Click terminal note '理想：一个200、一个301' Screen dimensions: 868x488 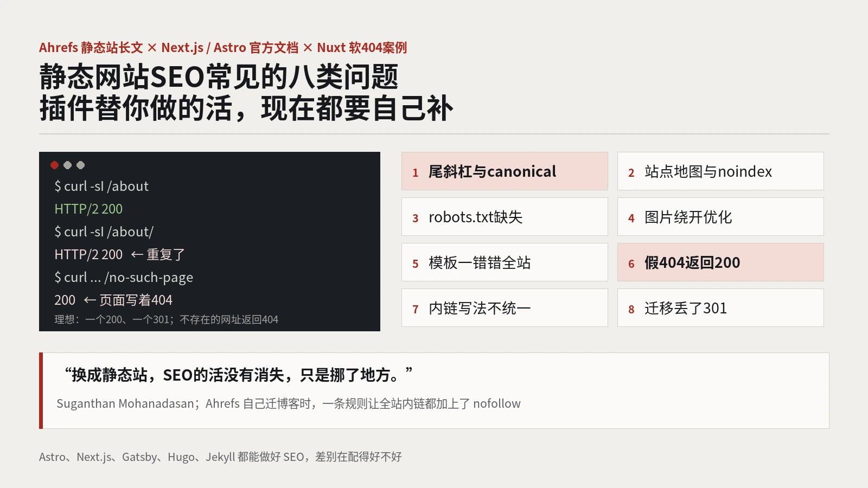(166, 319)
